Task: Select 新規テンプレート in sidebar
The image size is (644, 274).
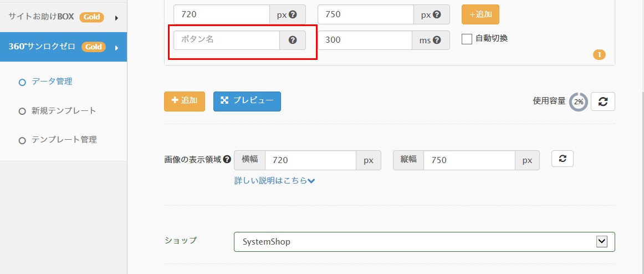Action: 64,111
